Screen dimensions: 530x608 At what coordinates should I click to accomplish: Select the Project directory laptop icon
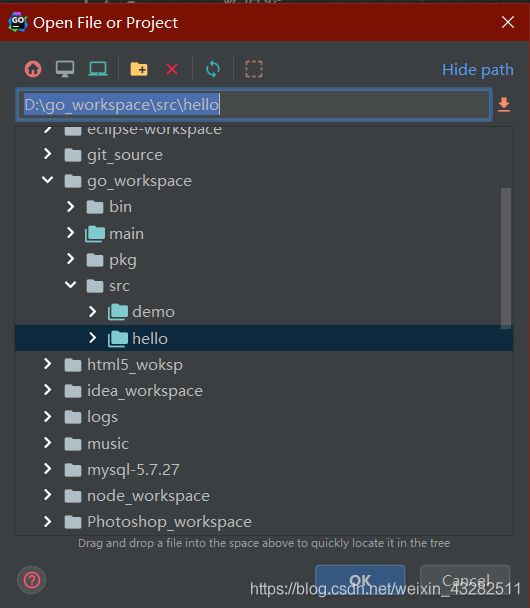pos(98,69)
